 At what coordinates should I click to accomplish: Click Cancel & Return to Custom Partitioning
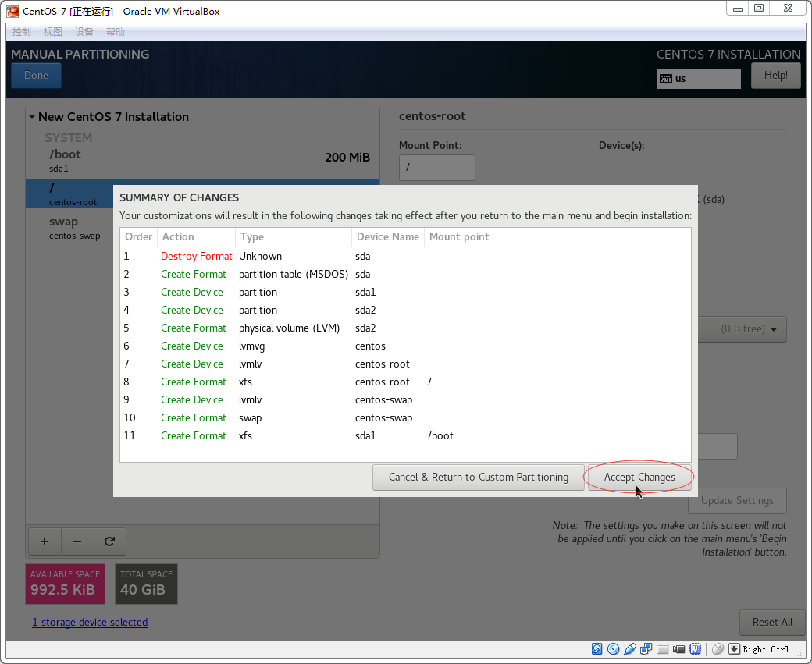pos(478,478)
